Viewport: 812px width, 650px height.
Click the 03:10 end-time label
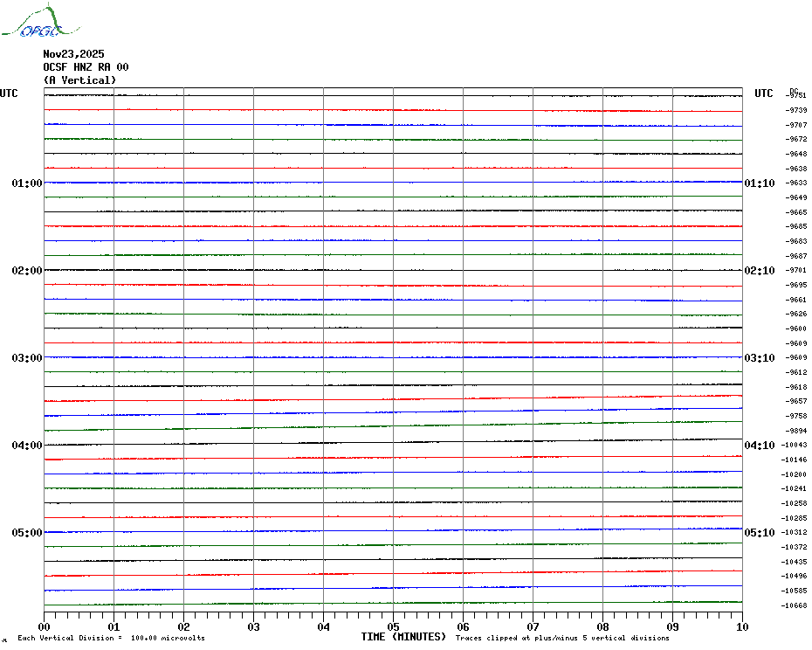(760, 357)
